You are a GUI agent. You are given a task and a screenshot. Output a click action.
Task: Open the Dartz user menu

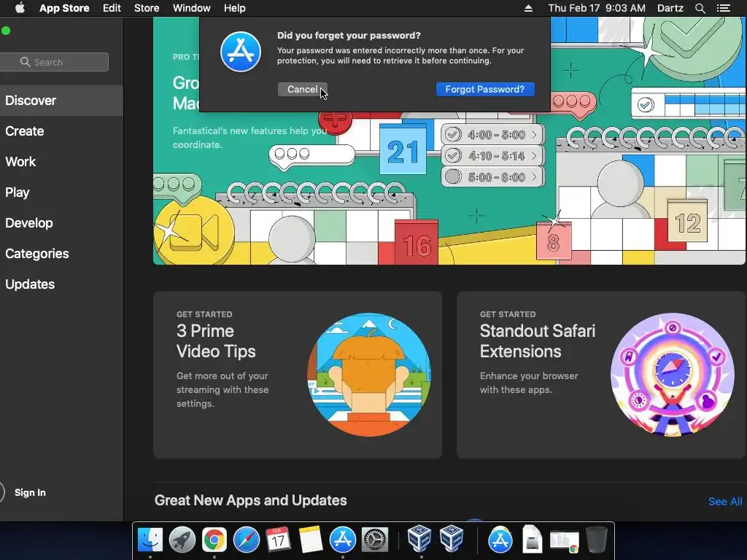point(670,8)
